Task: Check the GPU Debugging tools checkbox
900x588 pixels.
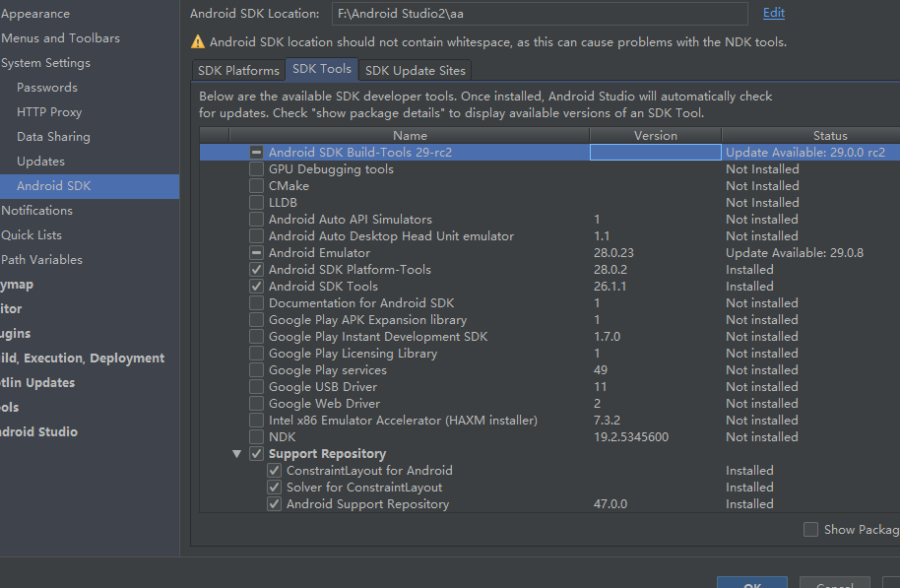Action: coord(257,169)
